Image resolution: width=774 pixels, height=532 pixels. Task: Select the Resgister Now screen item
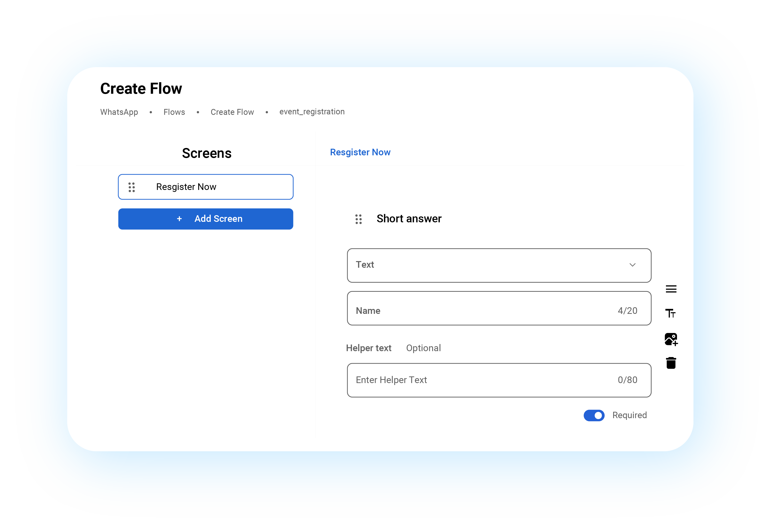click(x=206, y=187)
